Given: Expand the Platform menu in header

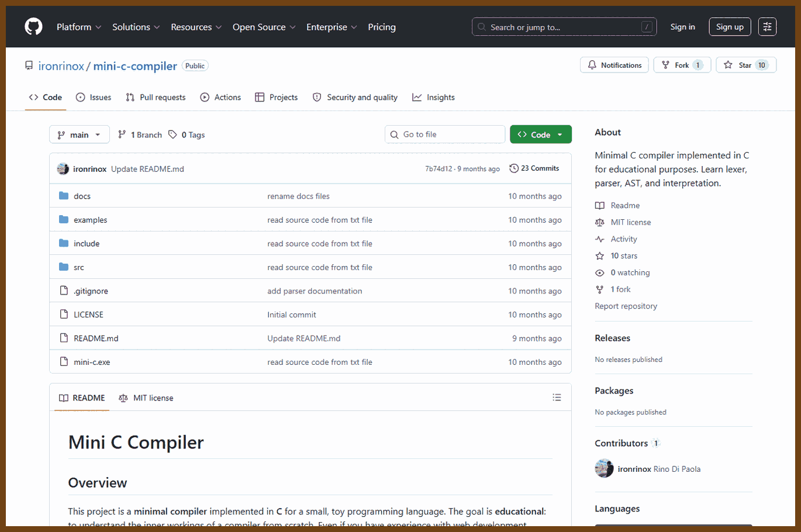Looking at the screenshot, I should (x=79, y=27).
